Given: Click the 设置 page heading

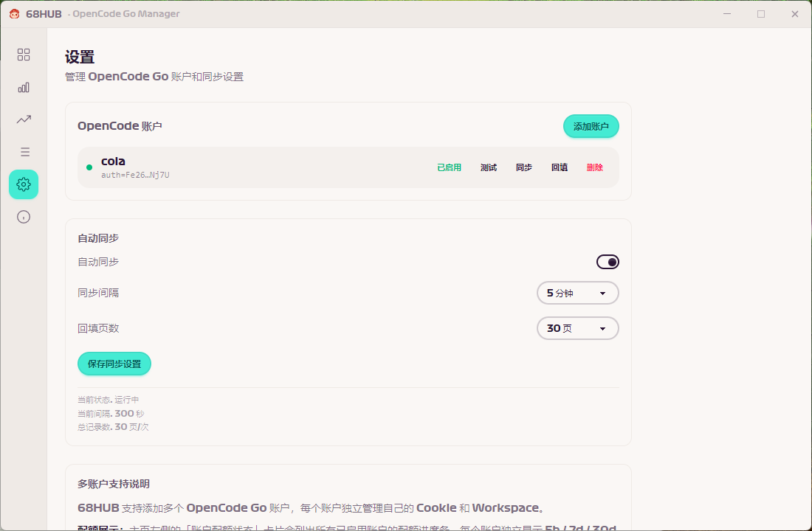Looking at the screenshot, I should [80, 57].
